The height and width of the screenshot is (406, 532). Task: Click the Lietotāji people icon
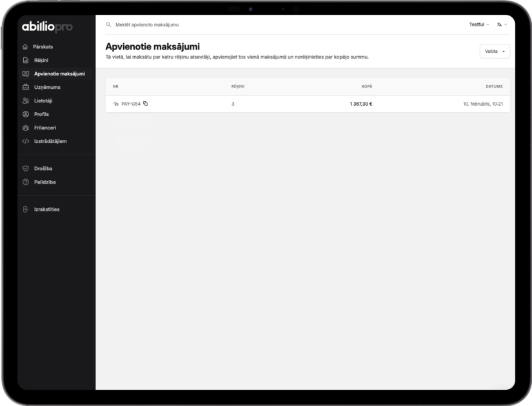[x=25, y=101]
